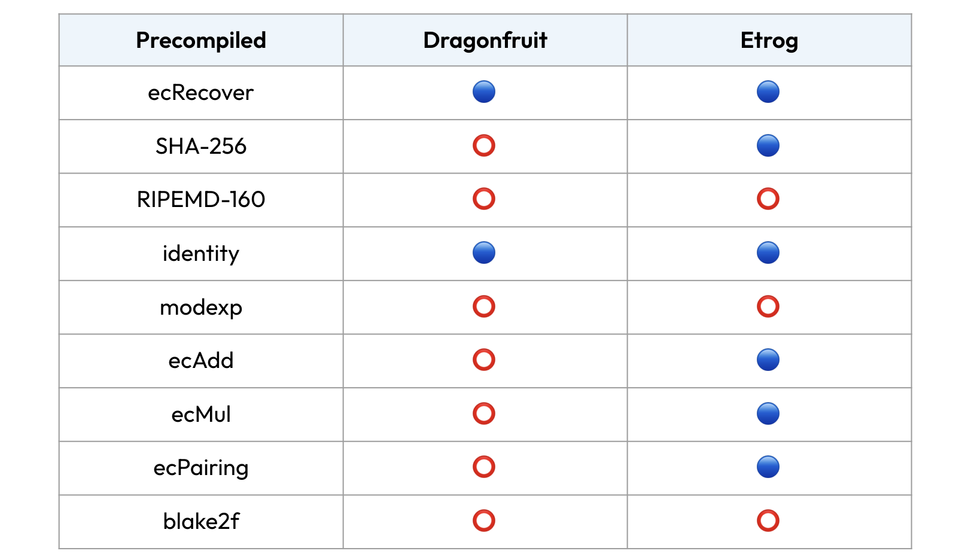Screen dimensions: 962x560
Task: Click the red circle for blake2f under Dragonfruit
Action: (x=484, y=521)
